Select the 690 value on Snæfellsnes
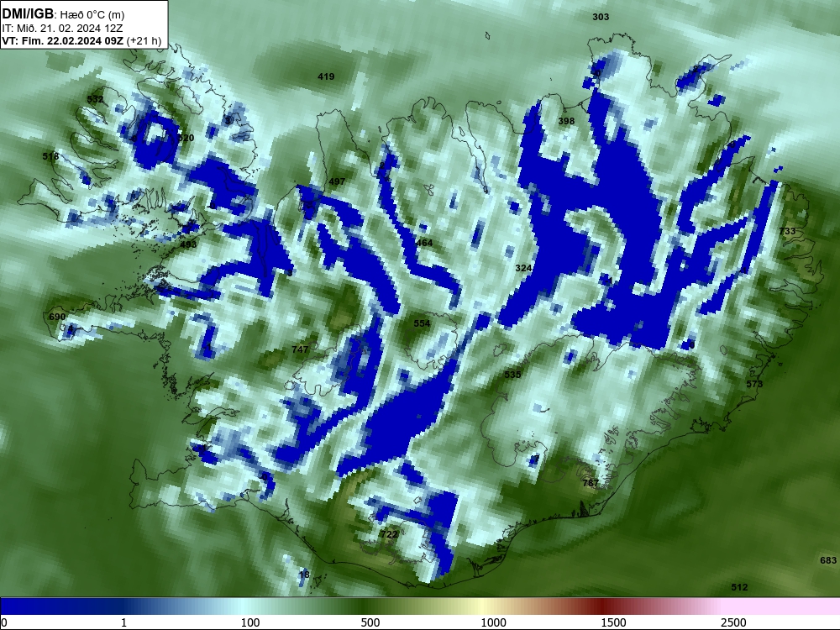Image resolution: width=840 pixels, height=630 pixels. tap(57, 317)
